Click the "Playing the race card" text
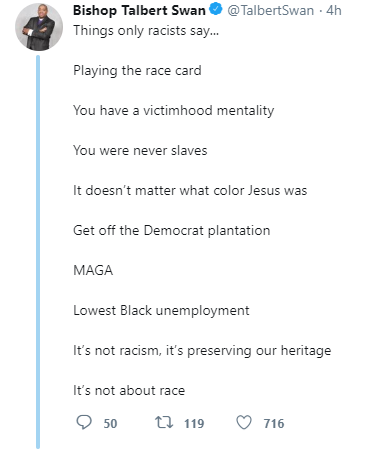This screenshot has width=387, height=449. (x=137, y=71)
